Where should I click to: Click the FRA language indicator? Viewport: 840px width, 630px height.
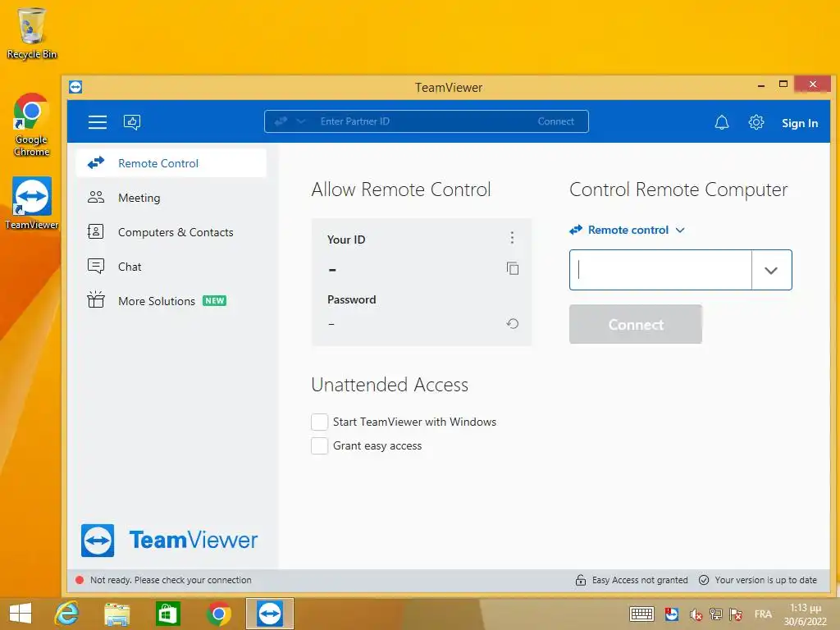pyautogui.click(x=763, y=614)
